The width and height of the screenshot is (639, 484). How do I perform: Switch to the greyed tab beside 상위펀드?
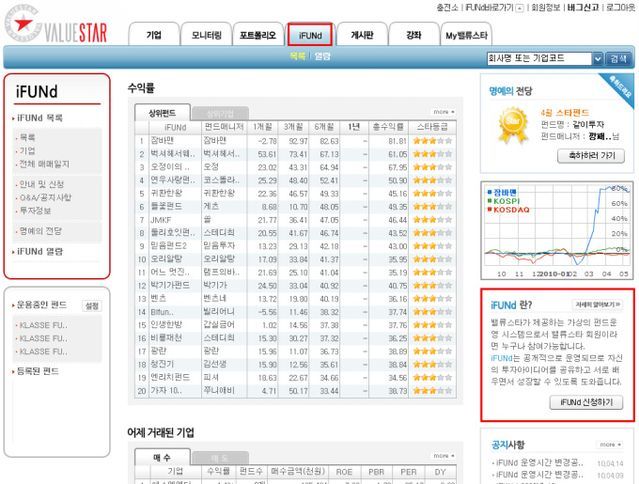pyautogui.click(x=220, y=114)
